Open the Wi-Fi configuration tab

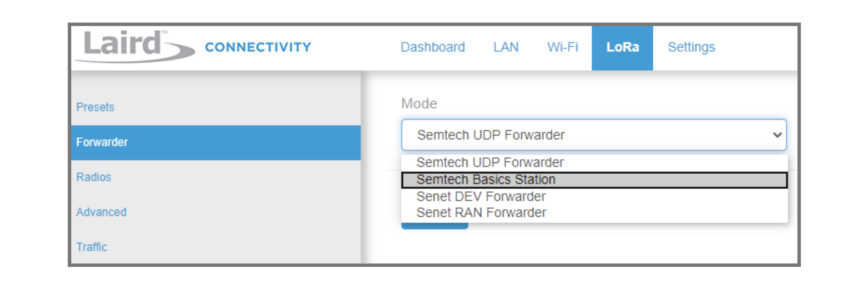pos(562,47)
